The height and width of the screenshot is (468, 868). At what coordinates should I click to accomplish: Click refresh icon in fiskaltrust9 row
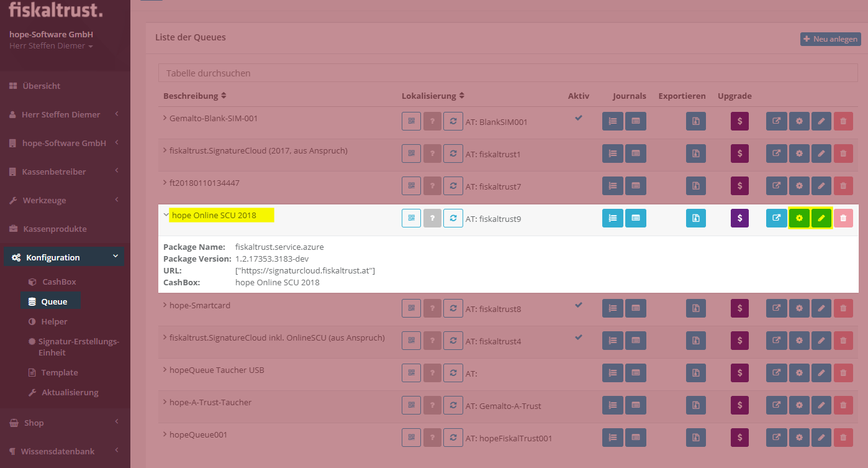point(453,218)
